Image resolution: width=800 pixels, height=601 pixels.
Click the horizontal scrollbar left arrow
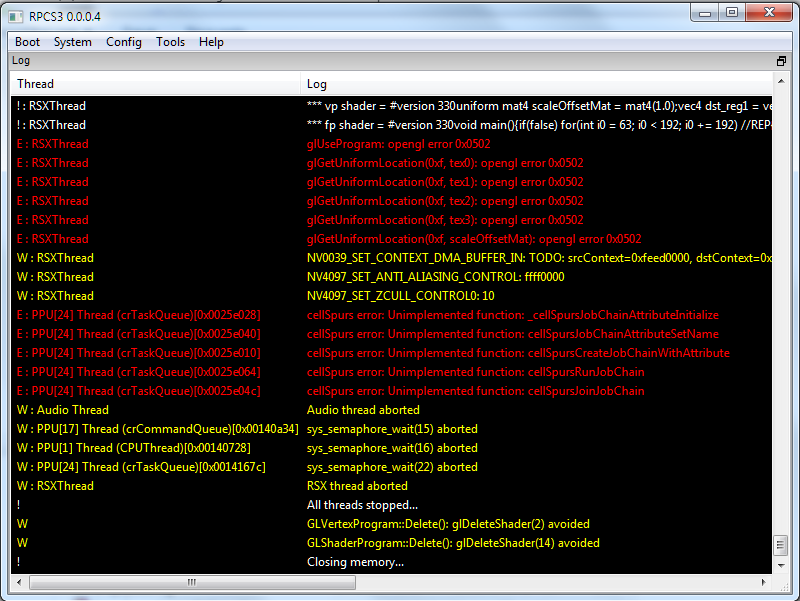pos(18,581)
